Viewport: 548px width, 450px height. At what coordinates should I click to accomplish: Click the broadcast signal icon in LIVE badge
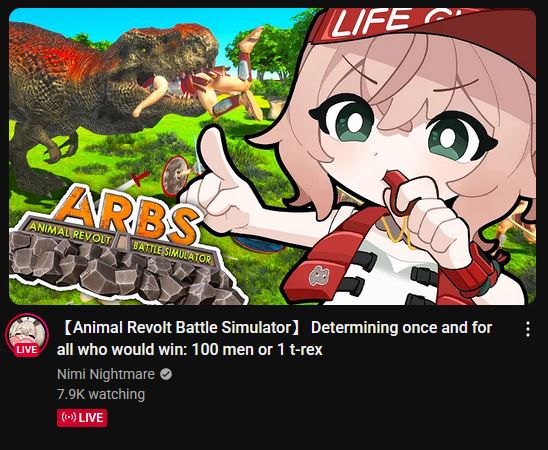tap(68, 418)
